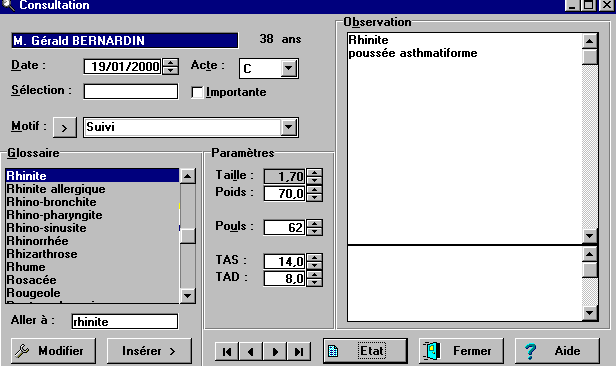Screen dimensions: 616x366
Task: Decrease the TAD value
Action: [314, 282]
